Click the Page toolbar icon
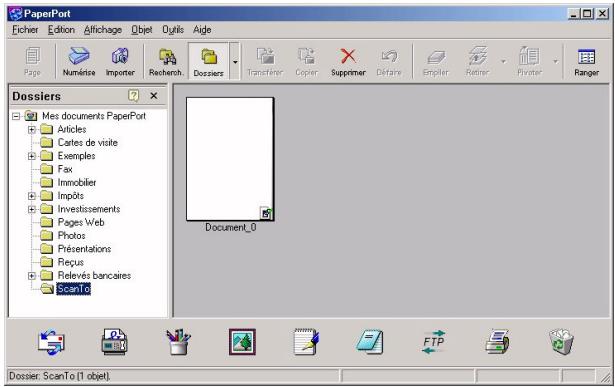The height and width of the screenshot is (387, 615). pos(32,61)
